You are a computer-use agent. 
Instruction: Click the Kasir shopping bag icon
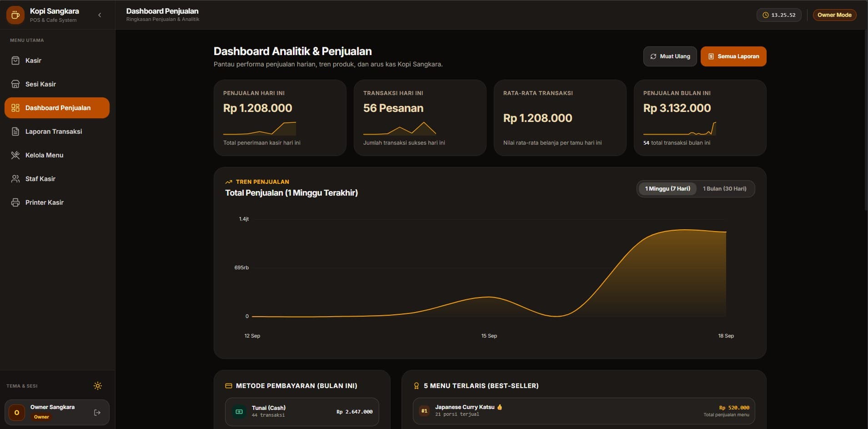[15, 61]
